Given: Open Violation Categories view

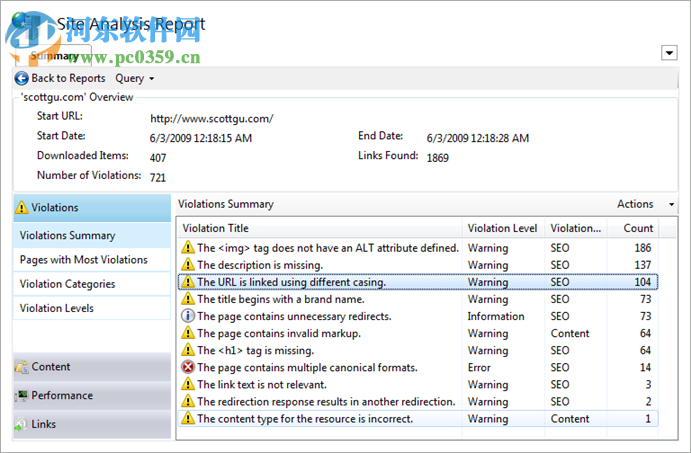Looking at the screenshot, I should tap(92, 284).
